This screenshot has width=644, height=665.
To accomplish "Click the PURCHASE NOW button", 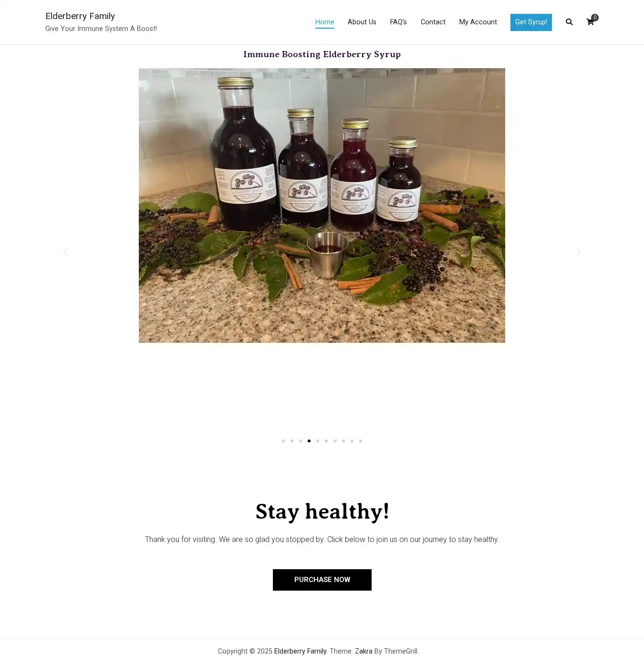I will (x=322, y=580).
